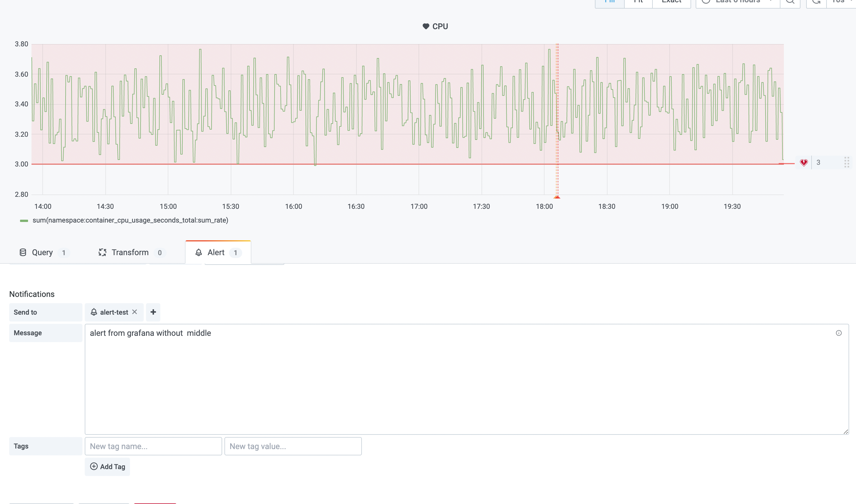
Task: Click the alert annotation marker near 18:00
Action: [x=557, y=197]
